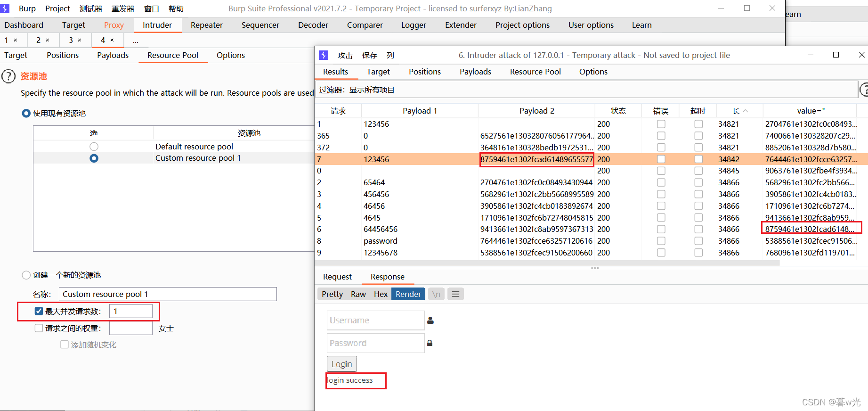Select result row with payload 12345678
Image resolution: width=868 pixels, height=411 pixels.
point(591,253)
